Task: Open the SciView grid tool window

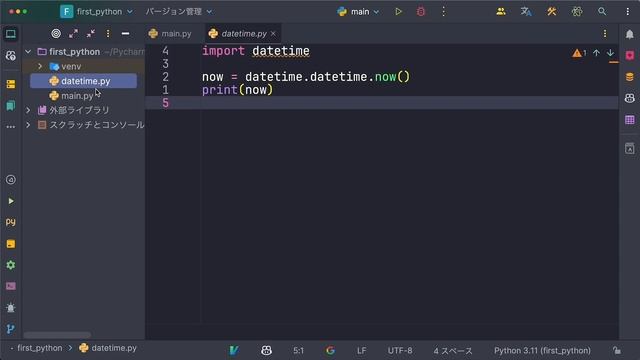Action: pyautogui.click(x=630, y=120)
